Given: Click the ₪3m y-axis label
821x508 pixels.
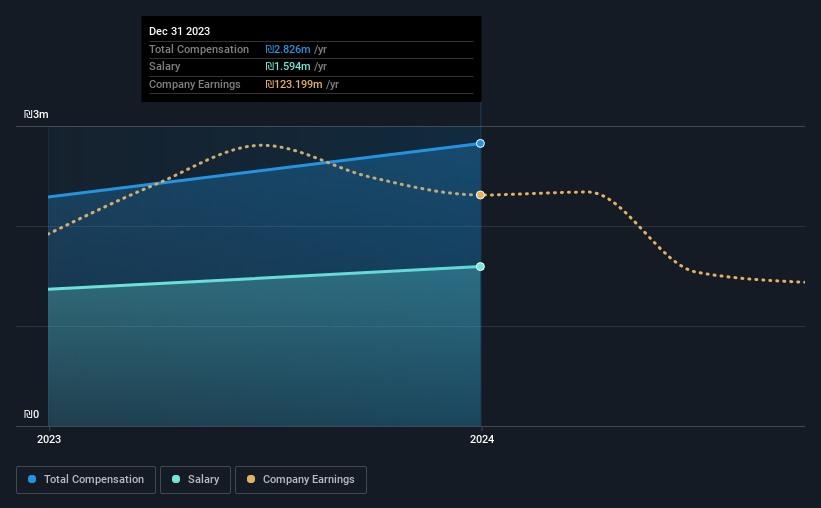Looking at the screenshot, I should (36, 114).
